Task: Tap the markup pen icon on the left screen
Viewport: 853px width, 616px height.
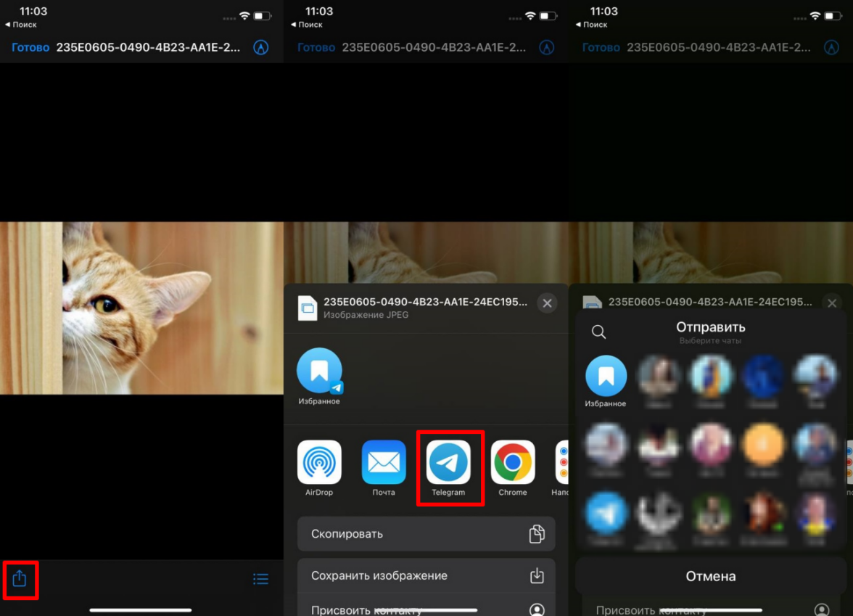Action: click(261, 47)
